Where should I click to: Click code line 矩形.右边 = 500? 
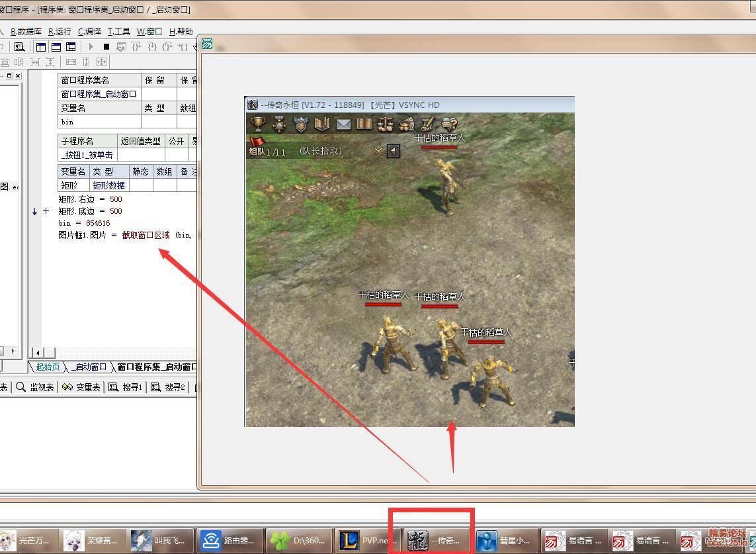pos(90,199)
